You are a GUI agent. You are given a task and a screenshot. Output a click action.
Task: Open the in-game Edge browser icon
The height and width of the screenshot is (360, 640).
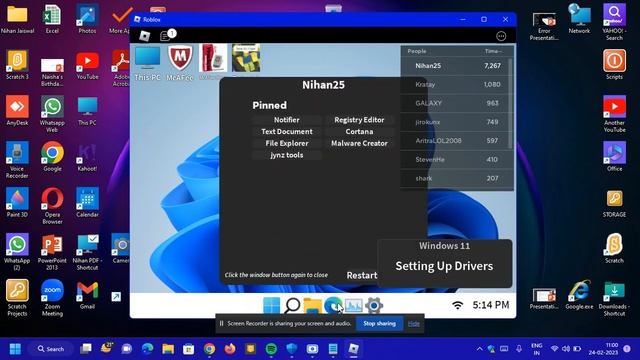point(333,305)
